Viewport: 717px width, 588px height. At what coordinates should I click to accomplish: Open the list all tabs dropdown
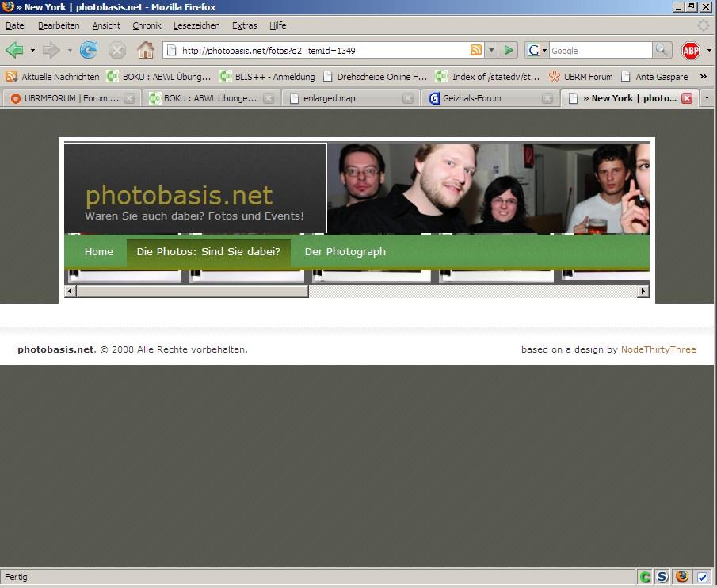707,98
